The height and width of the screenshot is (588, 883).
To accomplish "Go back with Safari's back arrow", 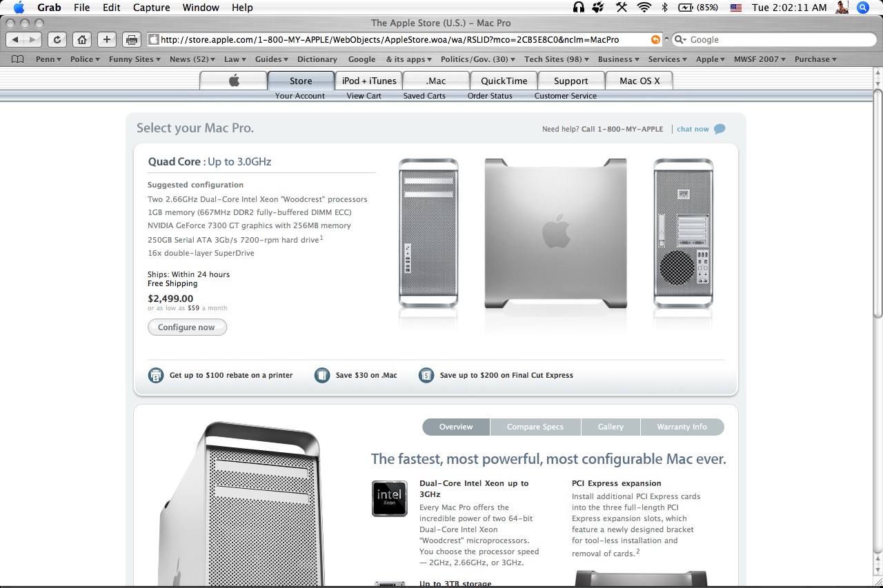I will tap(15, 40).
